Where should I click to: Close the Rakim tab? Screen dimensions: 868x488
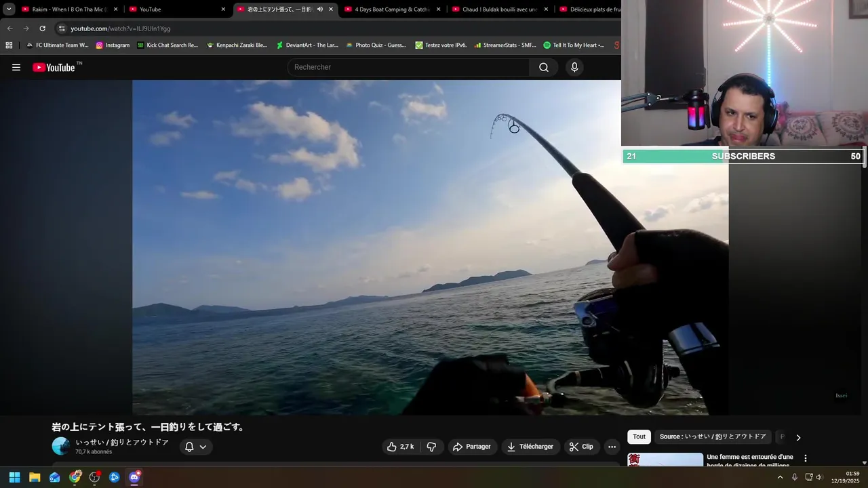pyautogui.click(x=115, y=9)
